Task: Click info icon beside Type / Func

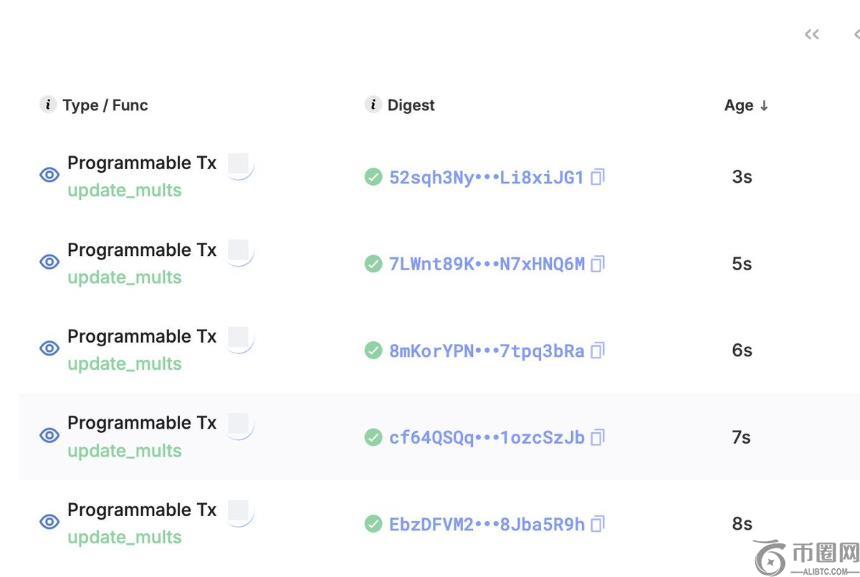Action: 47,105
